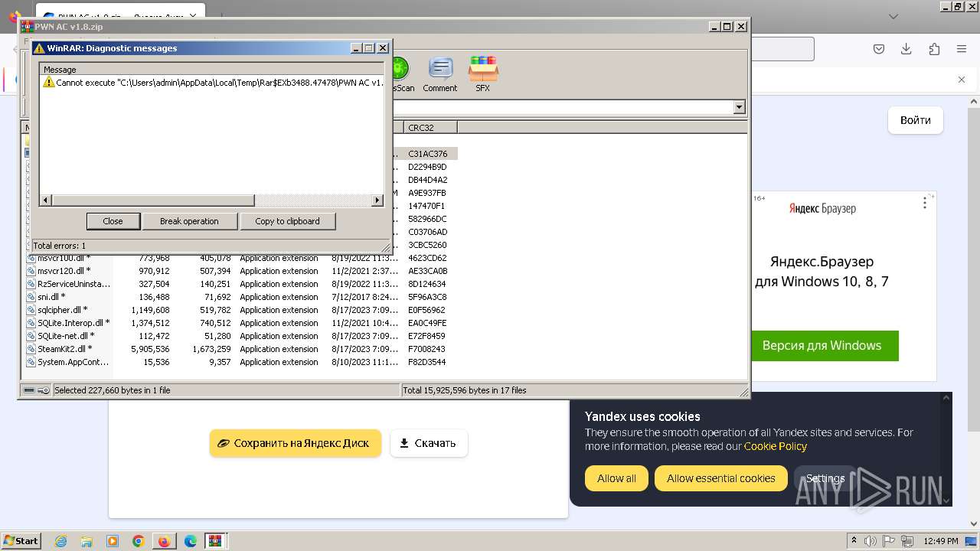
Task: Open the Firefox hamburger menu
Action: [962, 49]
